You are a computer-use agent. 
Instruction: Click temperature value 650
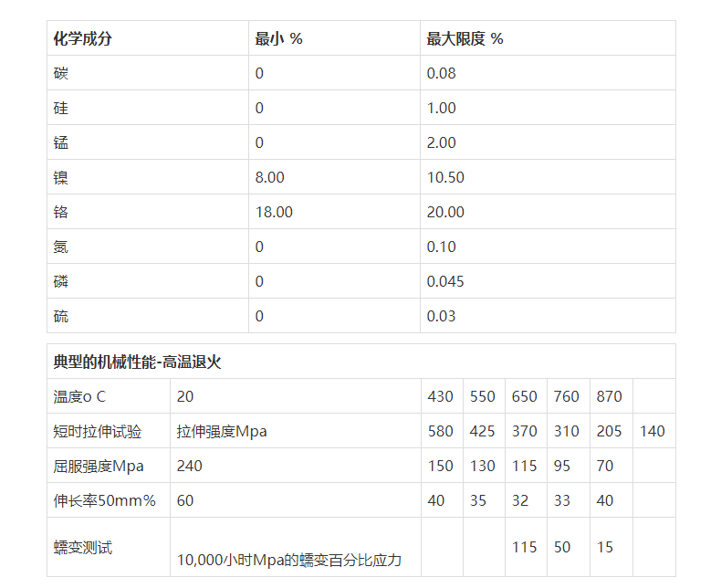coord(524,396)
